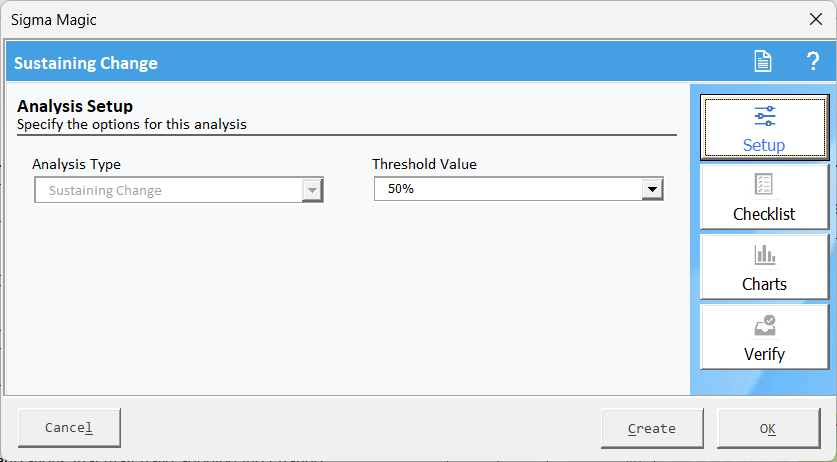Expand the Analysis Type dropdown arrow
This screenshot has width=837, height=462.
pos(312,190)
